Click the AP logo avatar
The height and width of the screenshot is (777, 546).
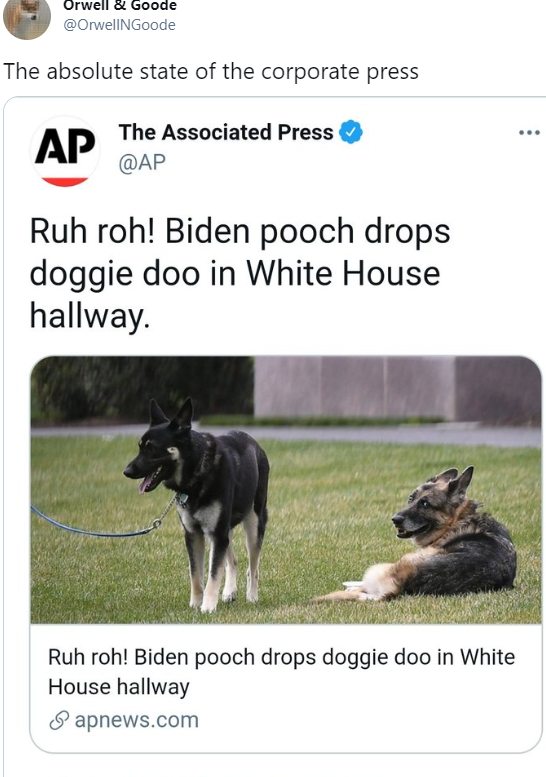point(65,151)
